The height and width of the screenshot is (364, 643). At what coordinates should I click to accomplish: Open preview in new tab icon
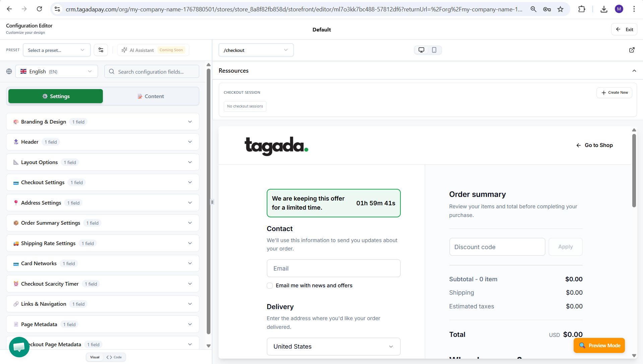click(632, 50)
